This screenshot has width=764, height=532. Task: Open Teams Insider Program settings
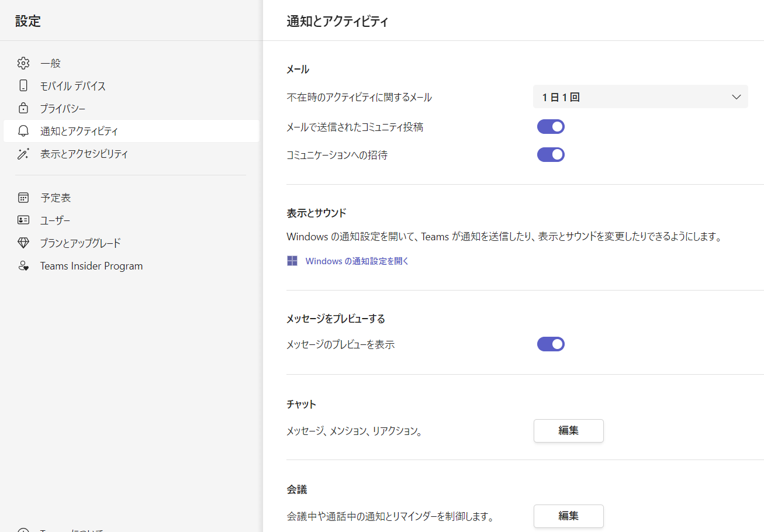coord(132,266)
